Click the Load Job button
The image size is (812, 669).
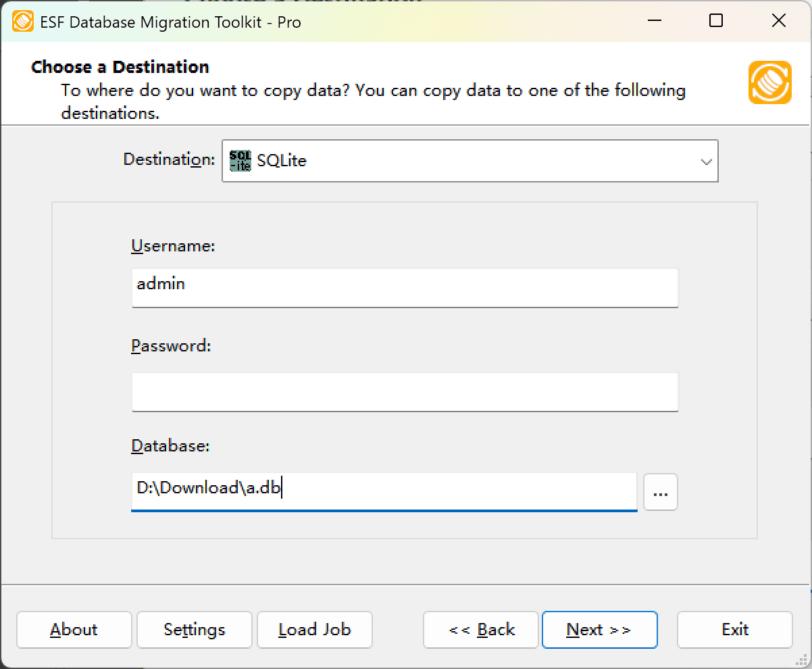click(314, 629)
